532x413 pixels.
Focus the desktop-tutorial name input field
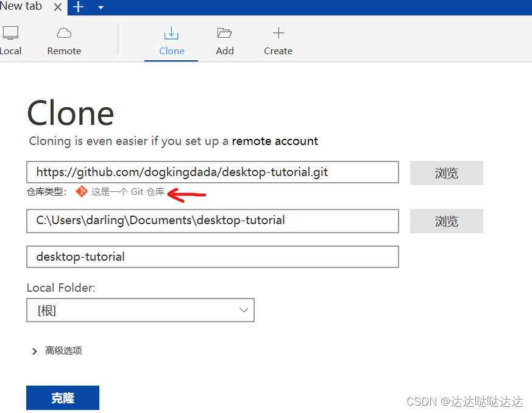click(213, 256)
